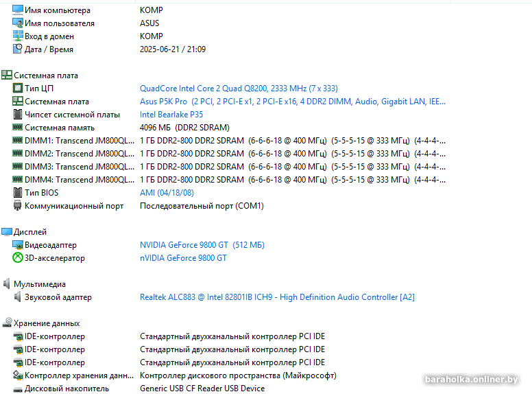
Task: Select the Последовательный порт (COM1) value
Action: coord(202,206)
